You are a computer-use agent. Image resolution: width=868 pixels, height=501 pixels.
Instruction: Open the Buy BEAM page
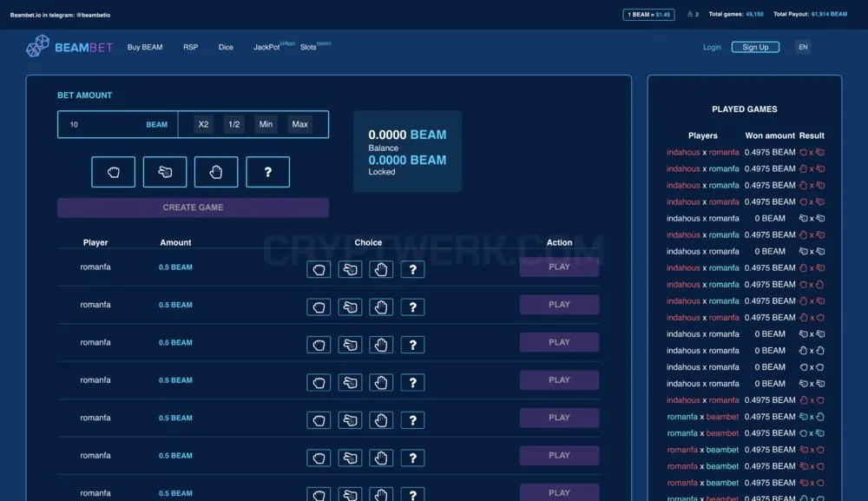pyautogui.click(x=145, y=47)
